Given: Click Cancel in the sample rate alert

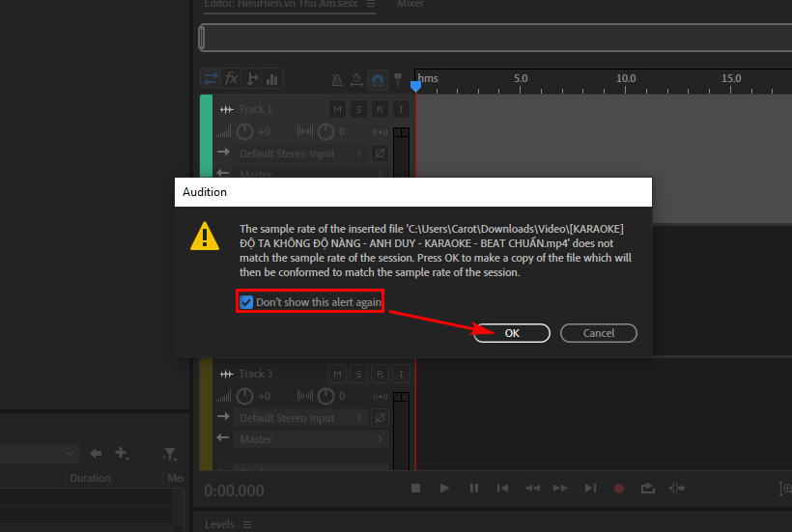Looking at the screenshot, I should click(x=599, y=333).
